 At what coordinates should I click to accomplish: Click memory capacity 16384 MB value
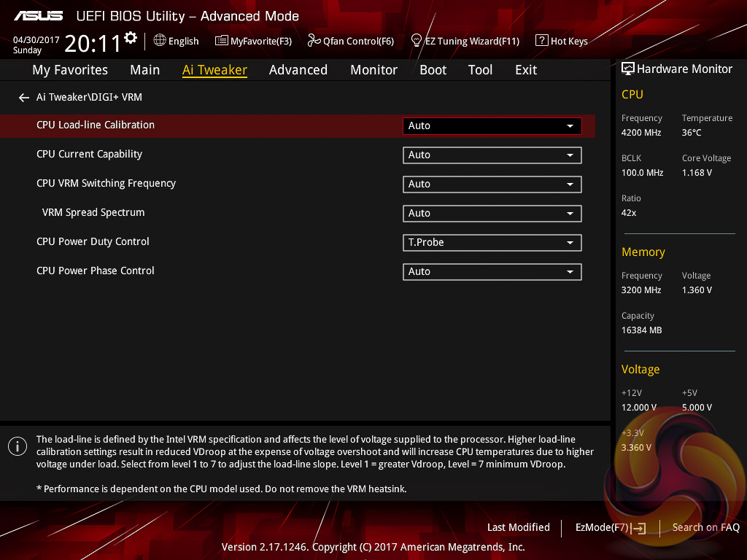642,330
